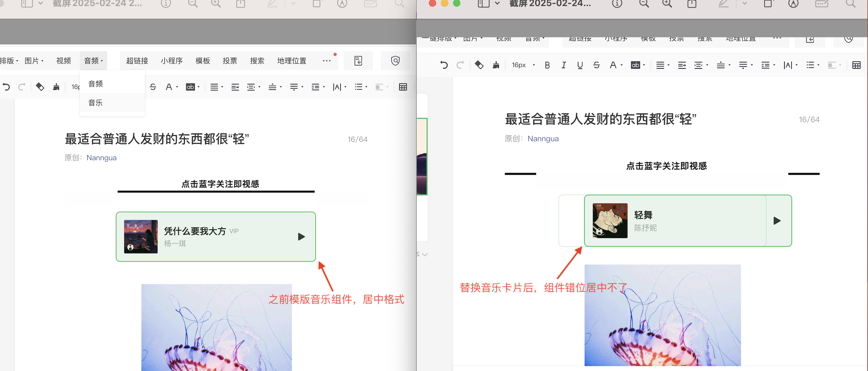Toggle Underline in right editor toolbar

pyautogui.click(x=580, y=65)
